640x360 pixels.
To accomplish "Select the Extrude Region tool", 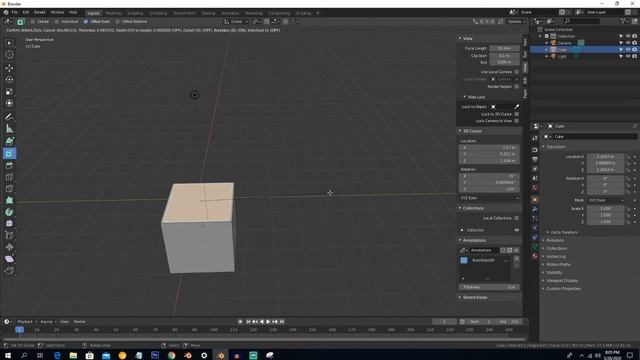I will (9, 142).
